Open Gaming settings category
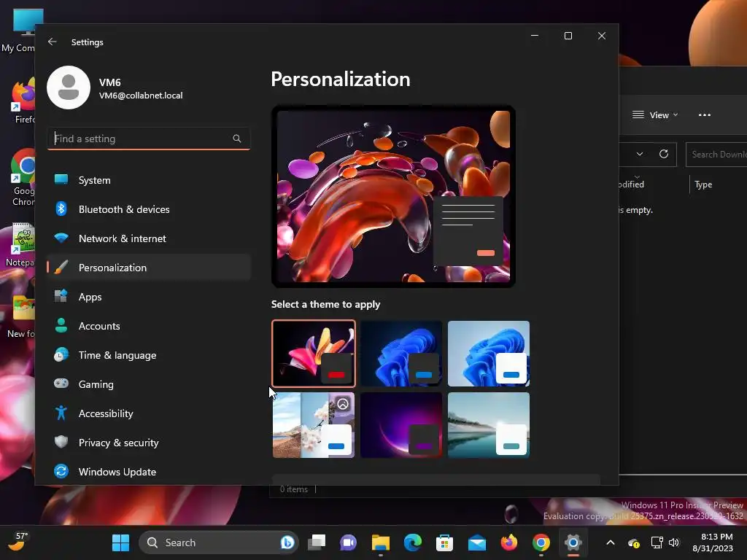Screen dimensions: 747x560 click(149, 384)
